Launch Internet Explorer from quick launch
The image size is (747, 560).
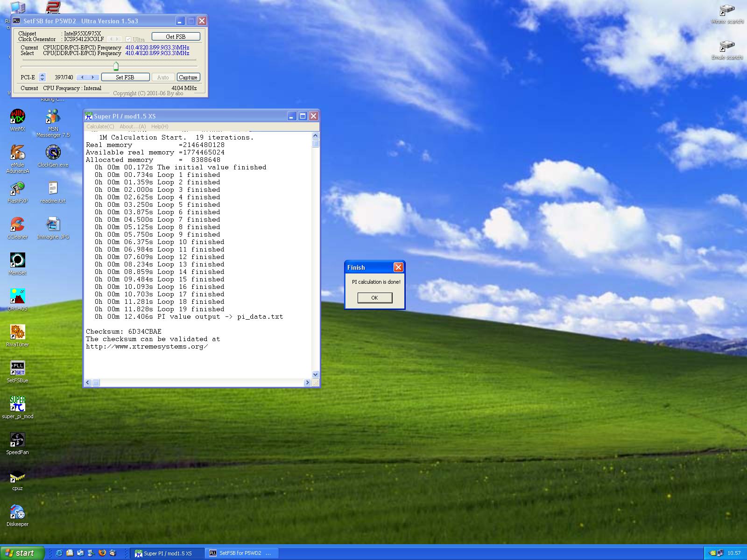59,553
